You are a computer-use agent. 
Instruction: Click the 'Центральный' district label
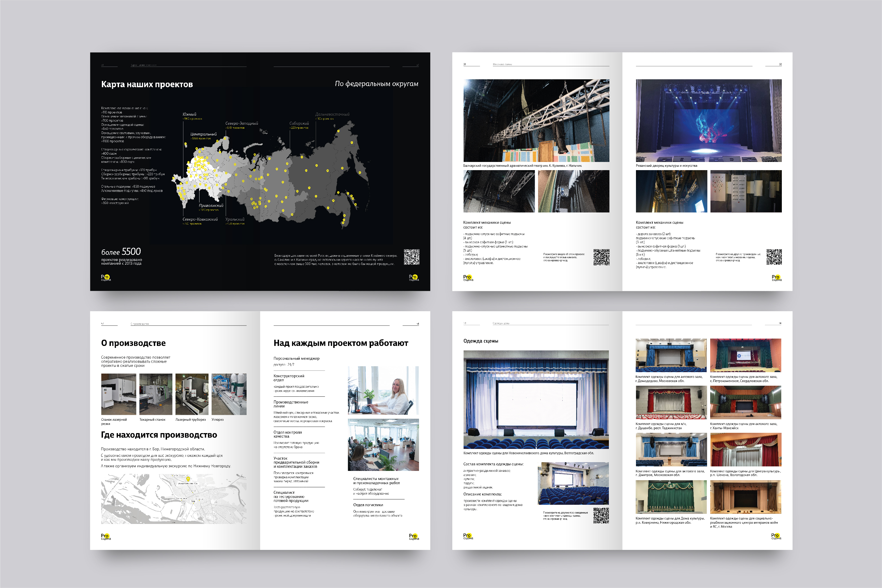tap(203, 134)
